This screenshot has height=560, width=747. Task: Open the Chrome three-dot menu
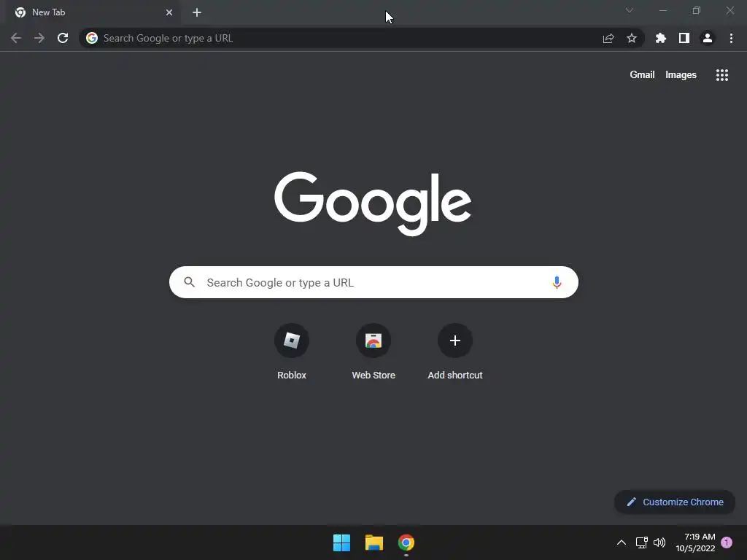click(x=731, y=38)
